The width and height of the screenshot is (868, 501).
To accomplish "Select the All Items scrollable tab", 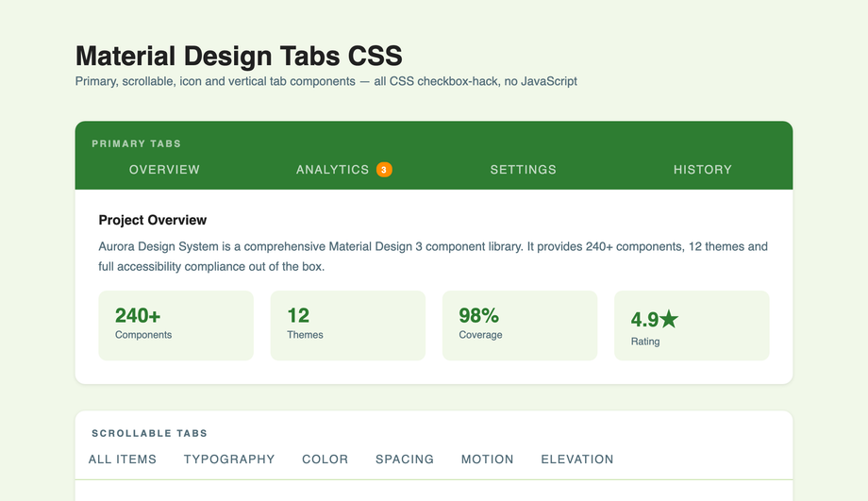I will point(123,459).
